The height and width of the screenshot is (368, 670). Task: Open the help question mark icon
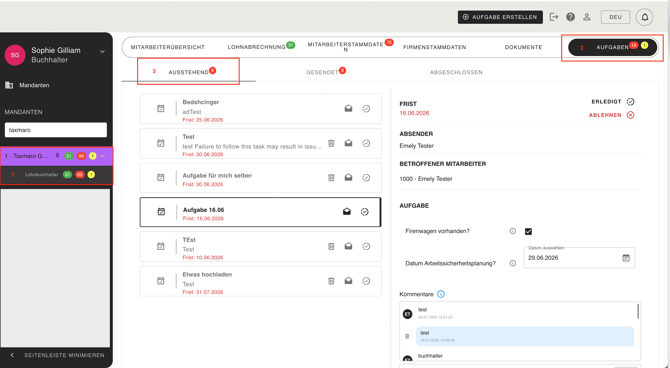tap(570, 17)
